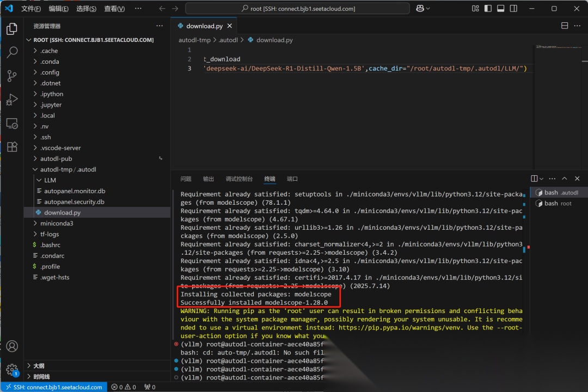Open Extensions view
Viewport: 588px width, 392px height.
click(12, 146)
